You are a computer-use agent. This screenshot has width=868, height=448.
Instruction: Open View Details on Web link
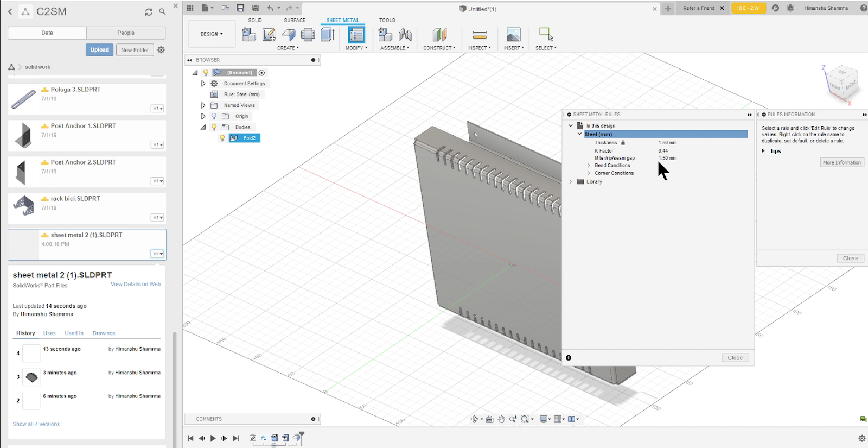[x=136, y=284]
